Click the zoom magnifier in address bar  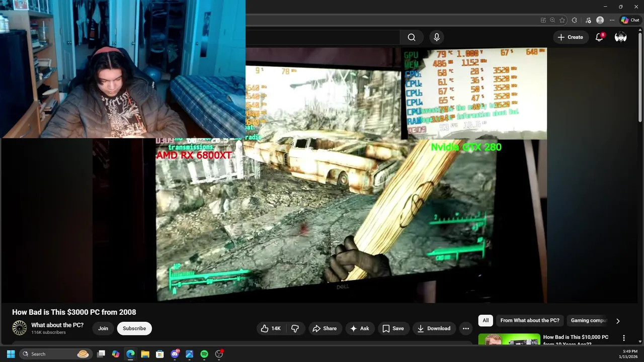pyautogui.click(x=552, y=20)
